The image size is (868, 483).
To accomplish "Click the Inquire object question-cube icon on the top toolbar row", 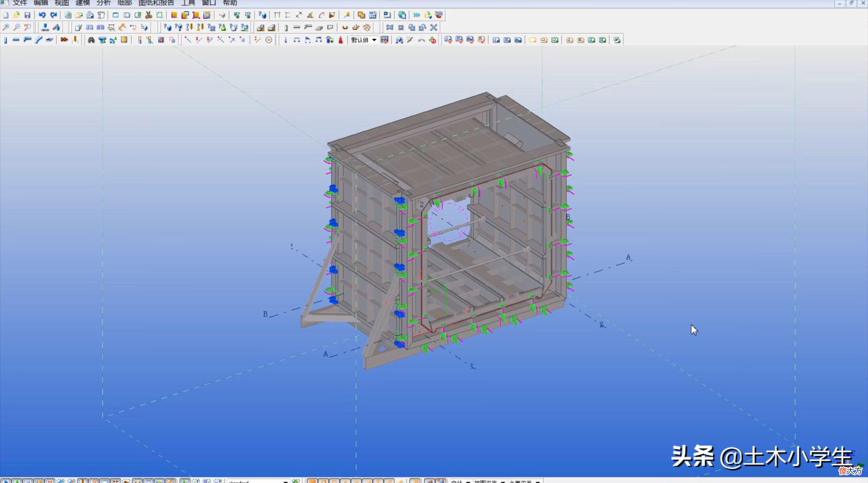I will click(262, 15).
